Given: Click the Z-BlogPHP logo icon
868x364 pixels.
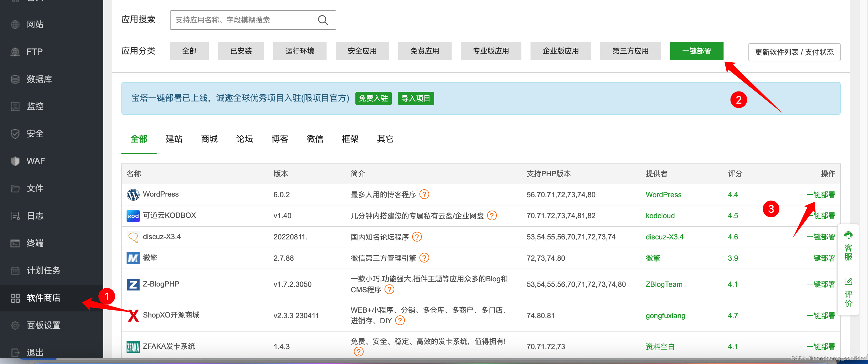Looking at the screenshot, I should point(133,284).
